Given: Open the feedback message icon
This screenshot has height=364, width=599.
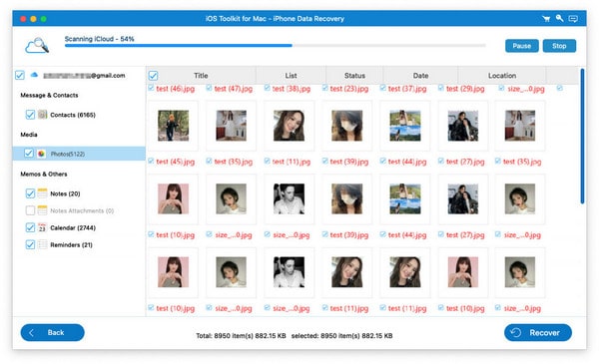Looking at the screenshot, I should [x=573, y=18].
